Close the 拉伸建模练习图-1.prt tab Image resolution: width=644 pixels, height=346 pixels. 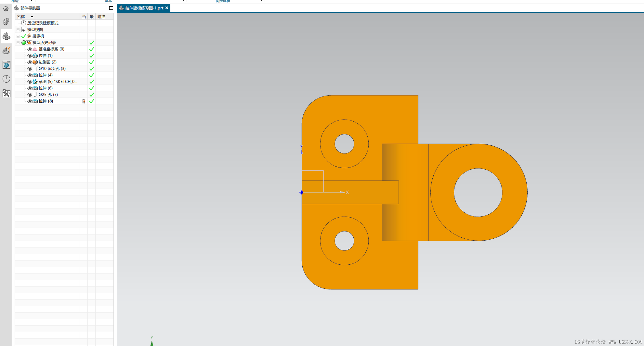pyautogui.click(x=167, y=8)
